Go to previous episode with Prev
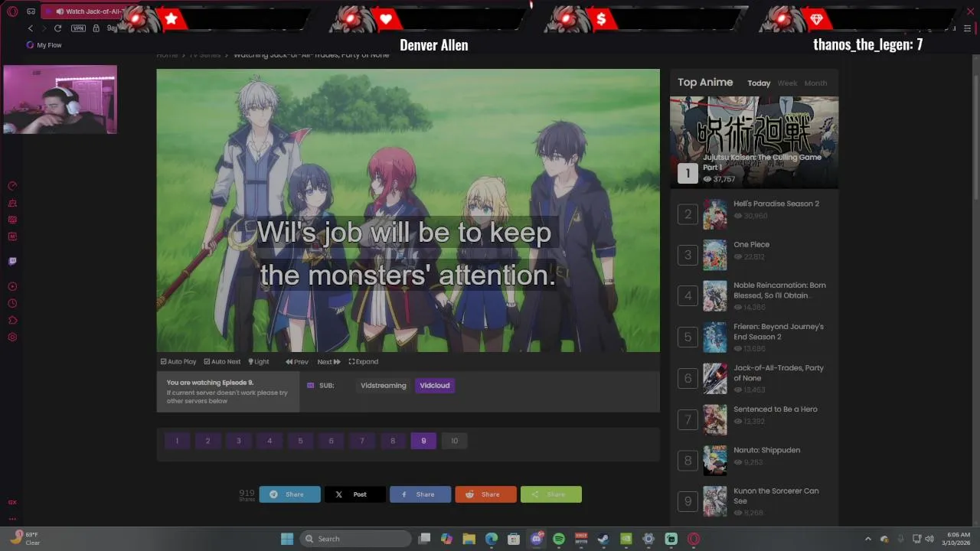The width and height of the screenshot is (980, 551). tap(297, 362)
